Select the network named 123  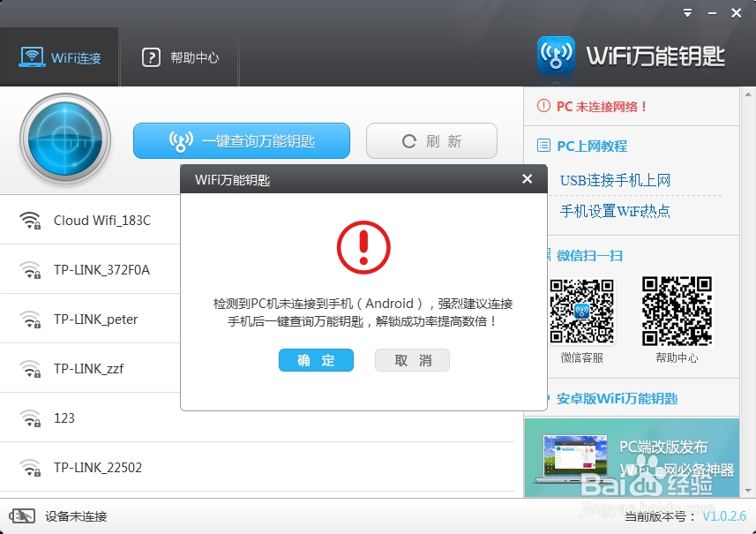coord(257,417)
